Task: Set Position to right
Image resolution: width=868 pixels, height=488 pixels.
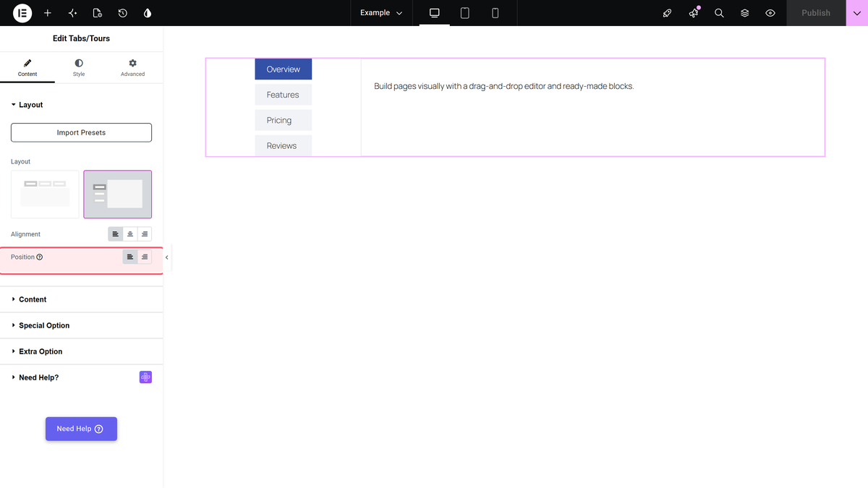Action: tap(145, 257)
